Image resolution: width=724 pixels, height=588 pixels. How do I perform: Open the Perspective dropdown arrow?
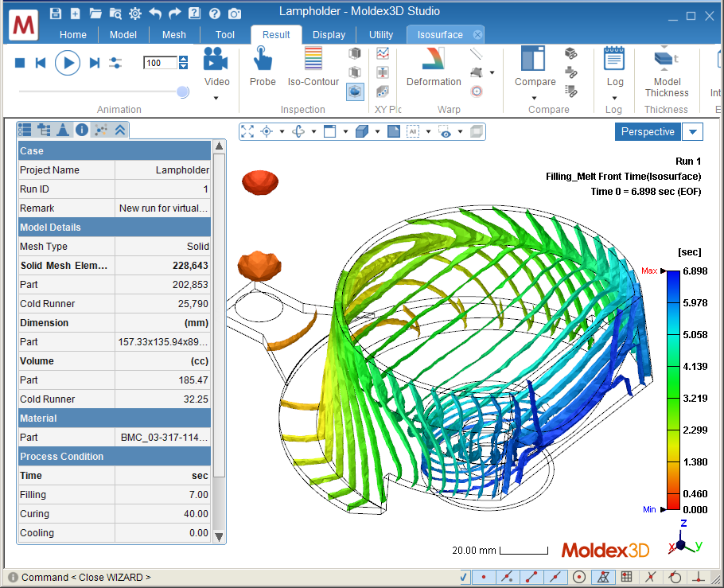(693, 131)
